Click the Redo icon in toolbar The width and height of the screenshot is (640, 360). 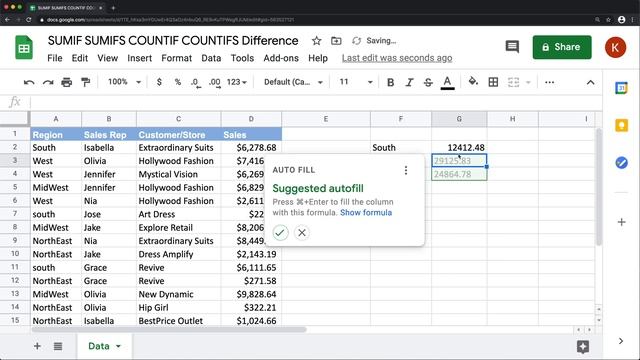[48, 82]
